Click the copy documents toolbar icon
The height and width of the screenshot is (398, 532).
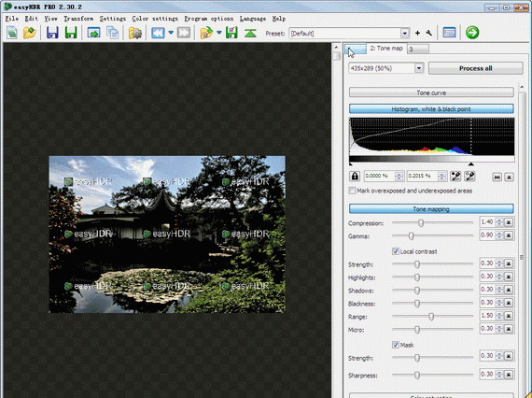(x=112, y=33)
